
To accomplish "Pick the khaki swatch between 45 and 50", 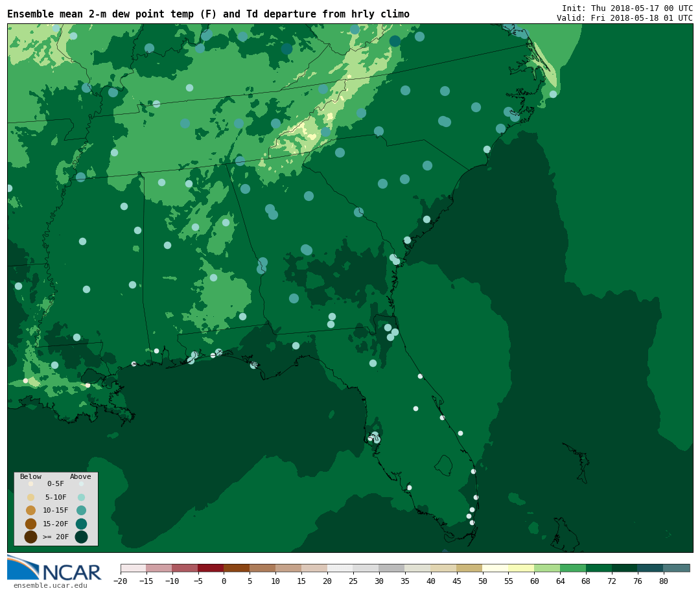I will click(x=470, y=568).
